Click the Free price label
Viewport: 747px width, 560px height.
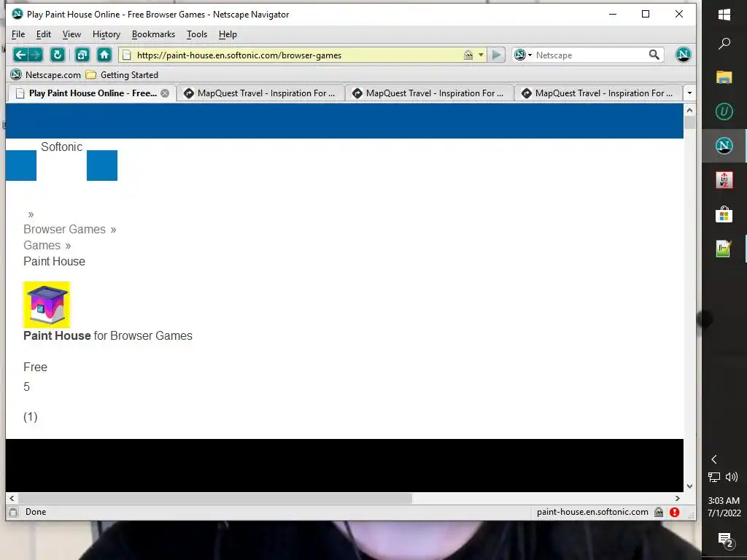coord(35,367)
